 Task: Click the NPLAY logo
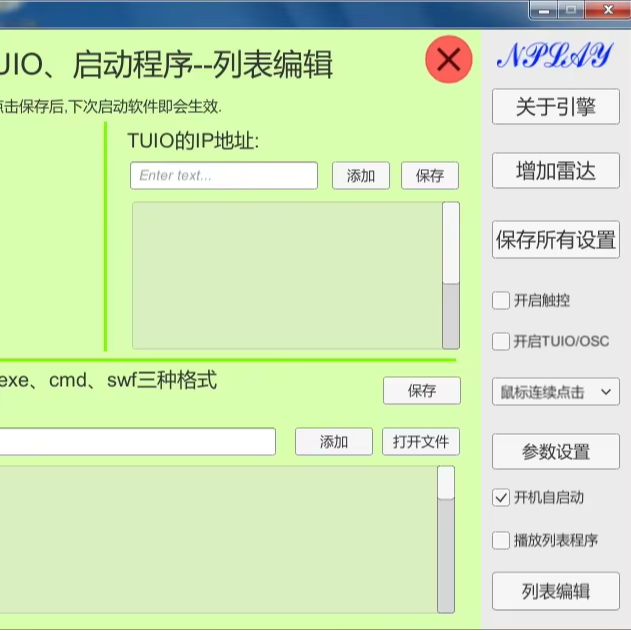tap(555, 56)
